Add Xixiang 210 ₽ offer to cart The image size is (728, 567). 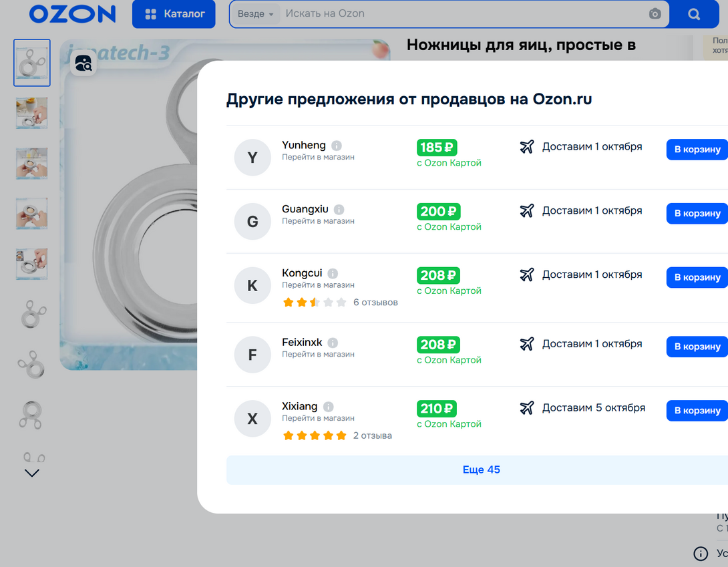pos(697,411)
